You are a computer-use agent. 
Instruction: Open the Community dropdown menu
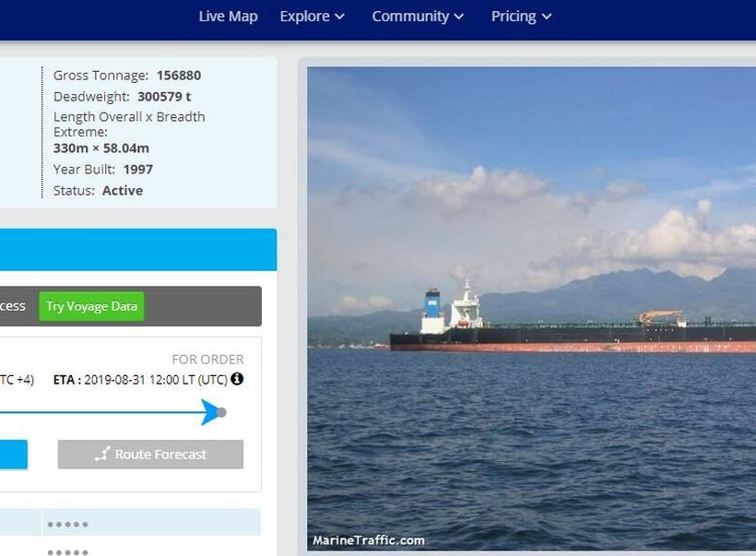click(x=418, y=17)
